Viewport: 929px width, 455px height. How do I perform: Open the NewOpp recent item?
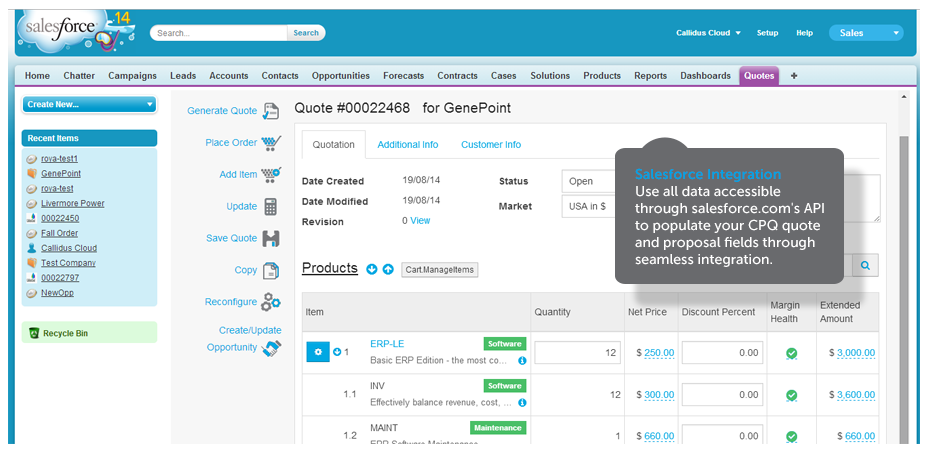tap(57, 293)
